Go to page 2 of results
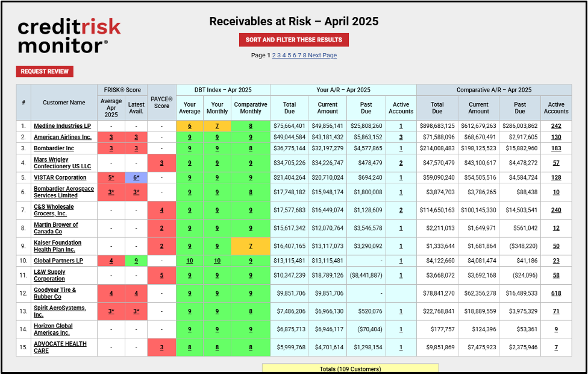The height and width of the screenshot is (374, 588). pyautogui.click(x=274, y=55)
